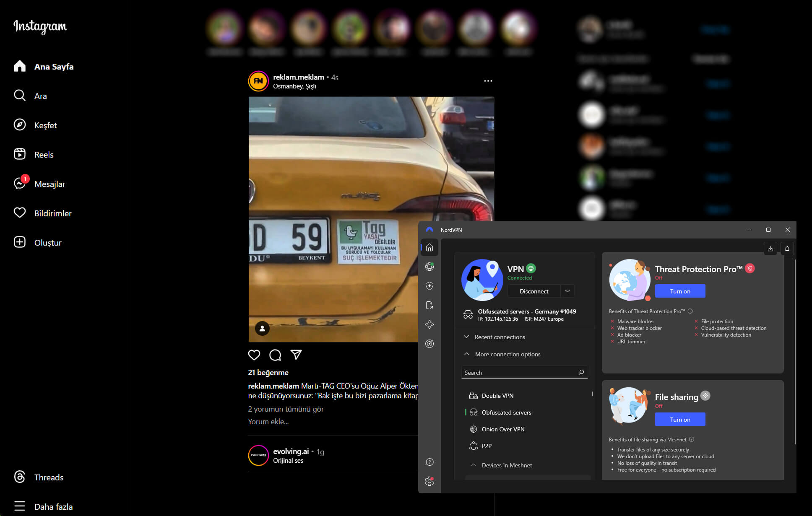Open Threads icon in Instagram sidebar
Viewport: 812px width, 516px height.
click(20, 477)
